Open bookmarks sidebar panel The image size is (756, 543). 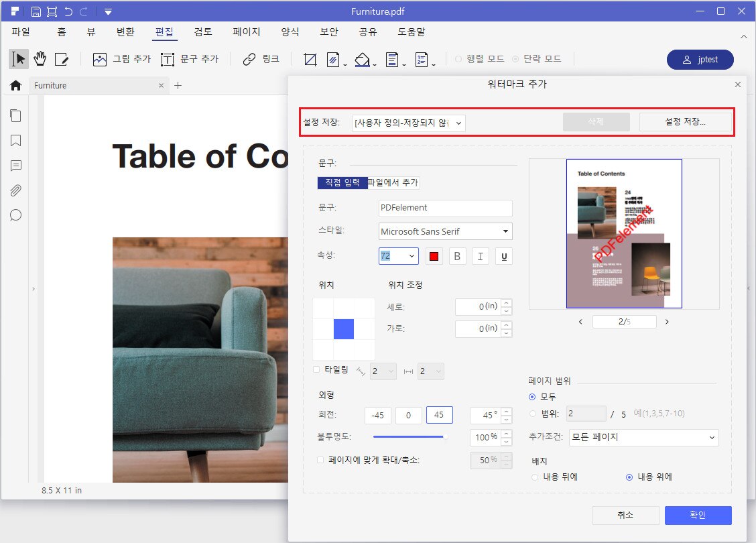coord(15,141)
